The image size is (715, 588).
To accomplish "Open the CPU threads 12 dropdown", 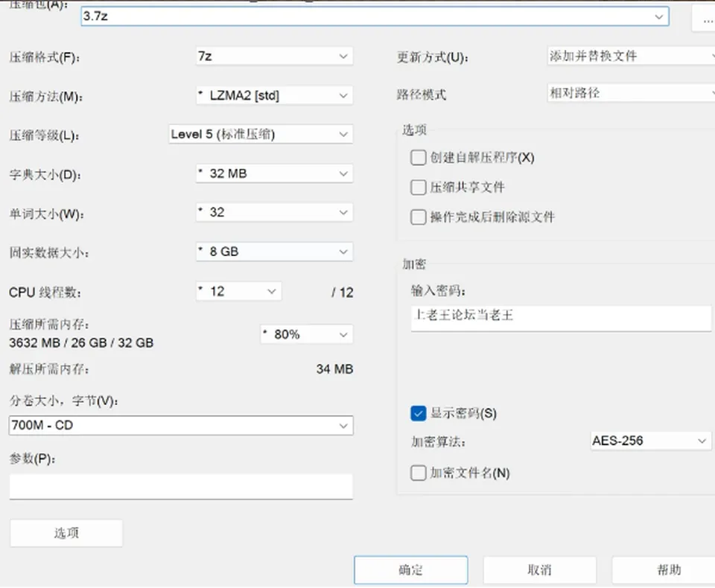I will point(238,291).
